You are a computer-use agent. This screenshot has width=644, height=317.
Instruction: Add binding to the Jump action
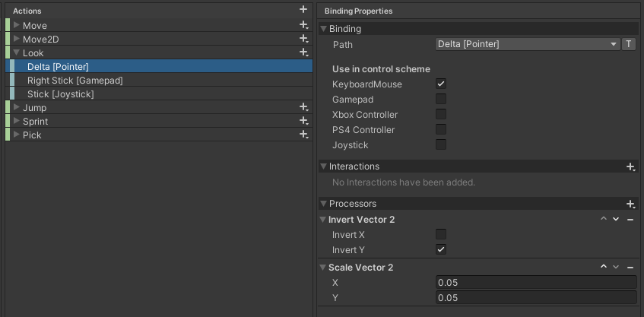tap(303, 108)
